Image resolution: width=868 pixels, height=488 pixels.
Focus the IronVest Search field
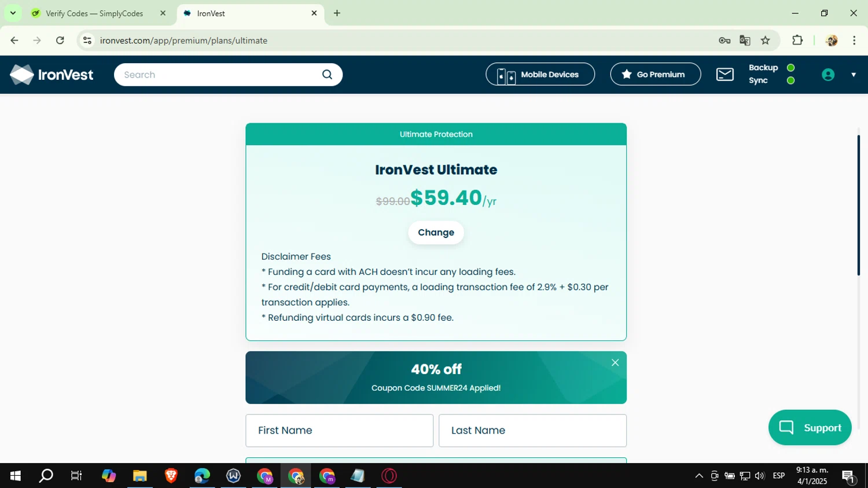(228, 75)
